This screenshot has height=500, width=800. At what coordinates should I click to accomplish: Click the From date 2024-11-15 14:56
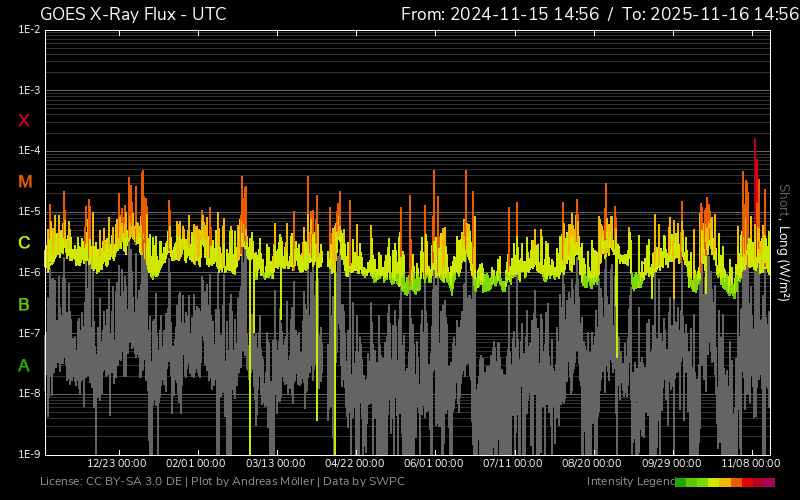click(x=514, y=14)
